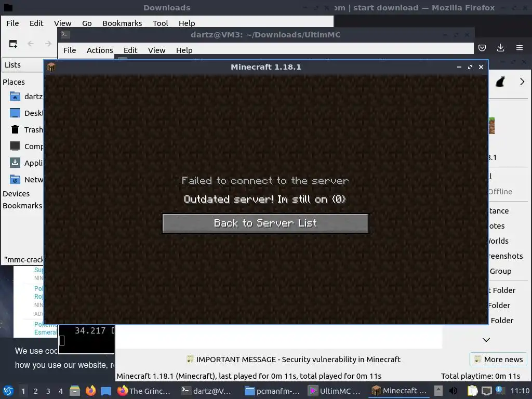The image size is (532, 399).
Task: Open the clipboard manager tray icon
Action: [472, 391]
